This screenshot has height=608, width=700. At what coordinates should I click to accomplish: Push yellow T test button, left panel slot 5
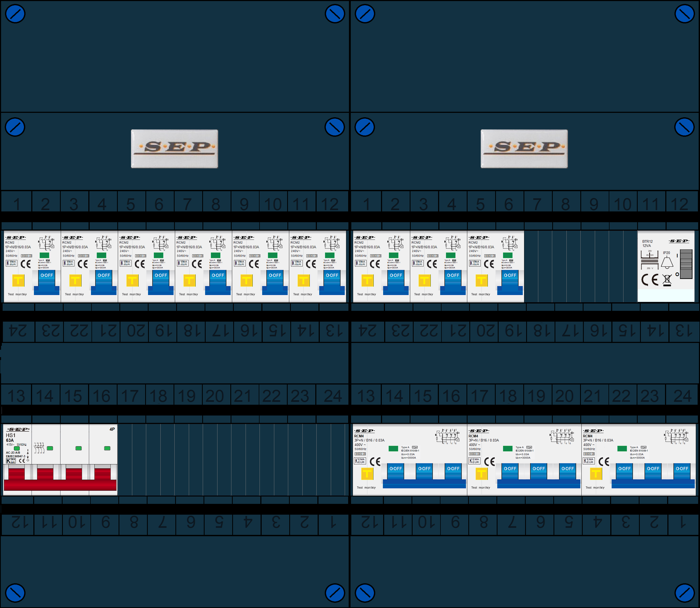[132, 281]
